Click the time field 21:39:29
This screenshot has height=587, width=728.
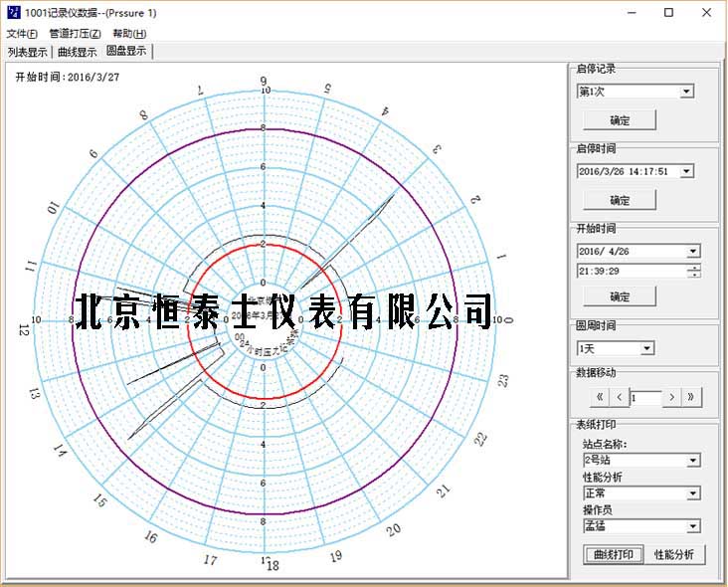632,271
